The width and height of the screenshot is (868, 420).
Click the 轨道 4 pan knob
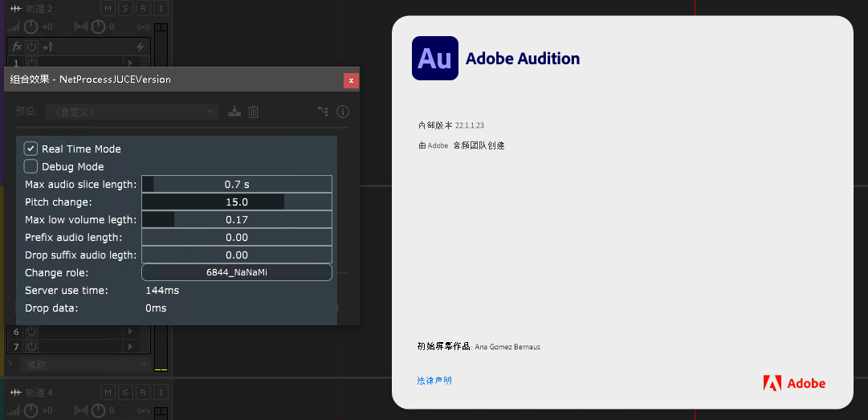pyautogui.click(x=98, y=410)
